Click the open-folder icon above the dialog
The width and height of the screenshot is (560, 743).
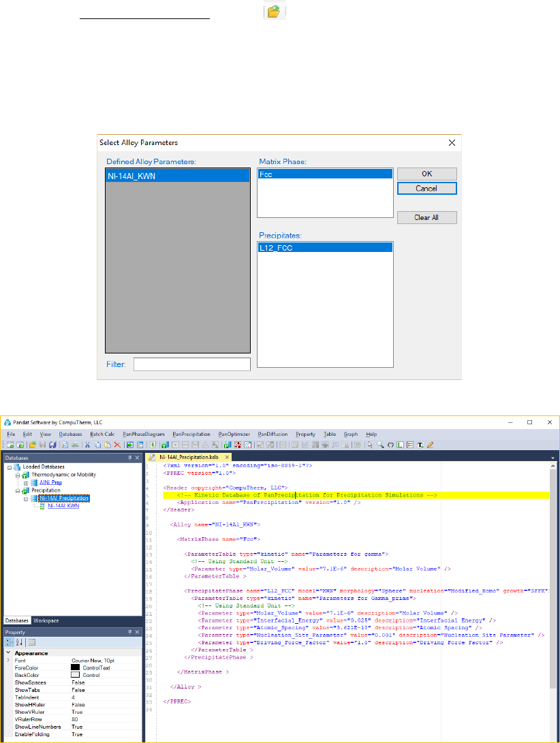(274, 12)
